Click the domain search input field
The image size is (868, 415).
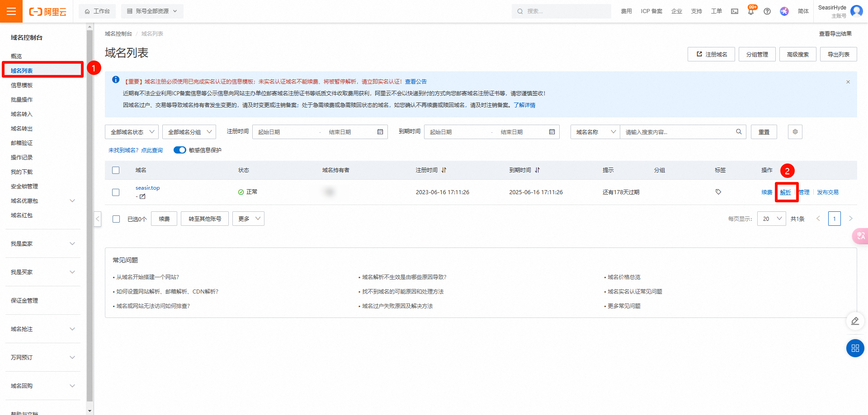678,132
